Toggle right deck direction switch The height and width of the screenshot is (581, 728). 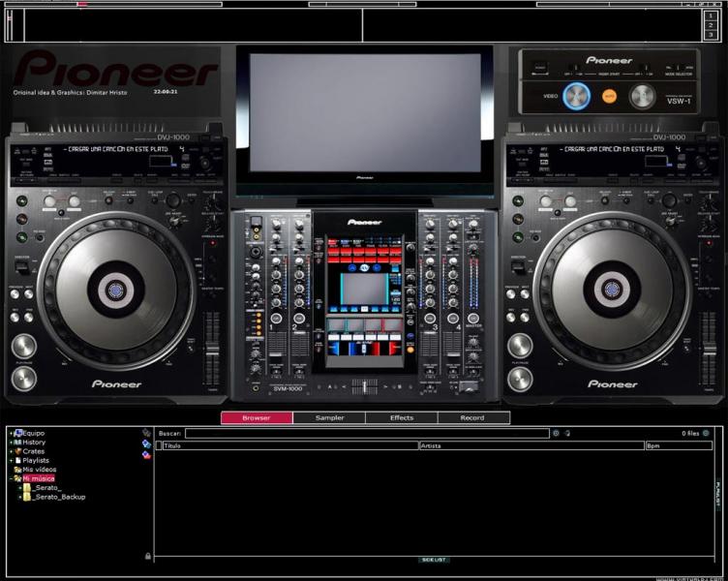click(x=517, y=267)
